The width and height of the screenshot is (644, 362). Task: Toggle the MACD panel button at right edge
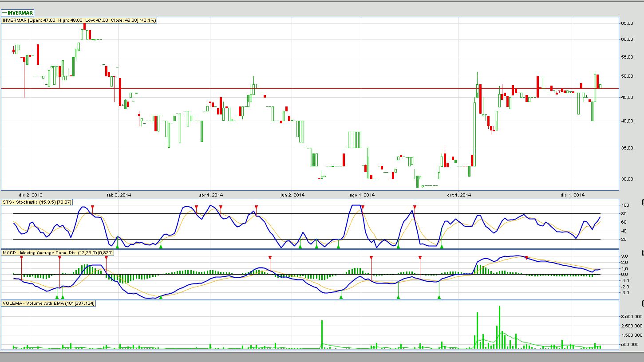pos(642,253)
